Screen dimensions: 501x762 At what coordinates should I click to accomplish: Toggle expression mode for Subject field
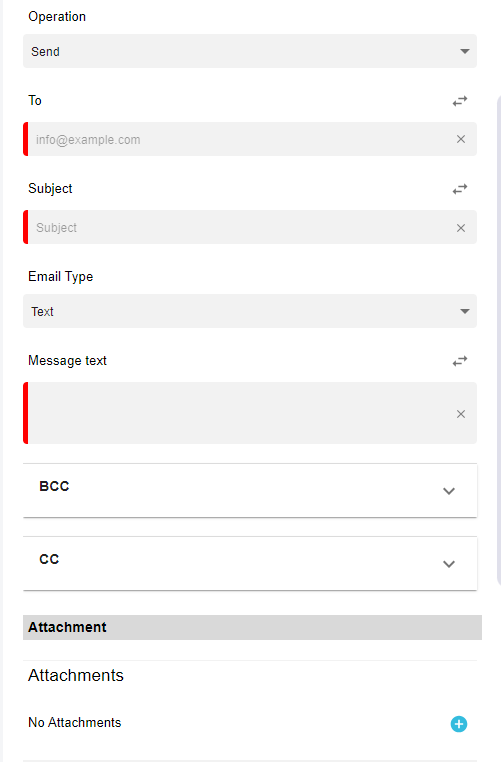460,189
